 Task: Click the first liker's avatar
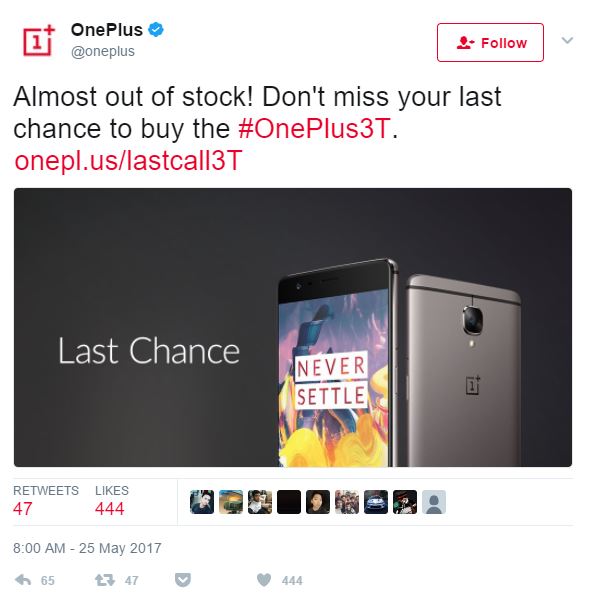coord(202,502)
